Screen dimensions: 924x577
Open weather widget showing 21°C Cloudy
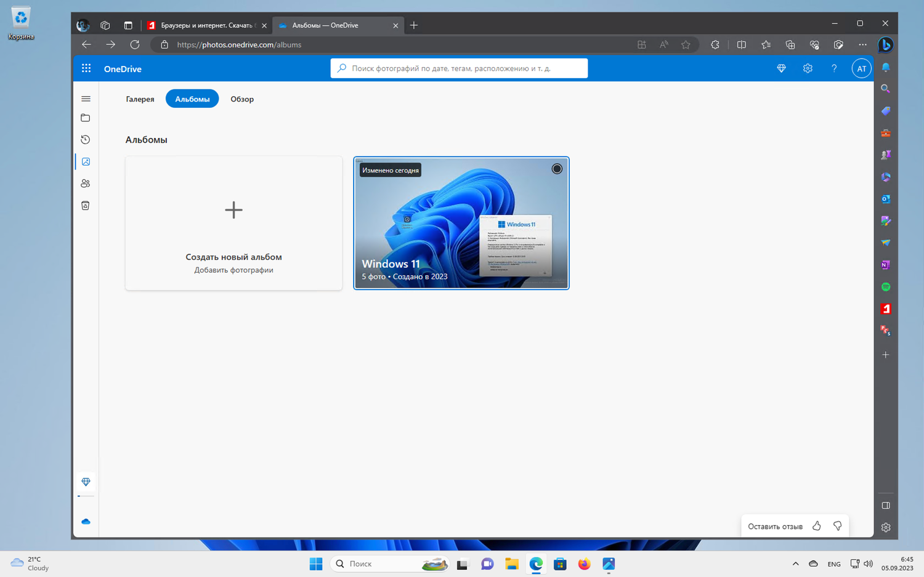(x=30, y=563)
